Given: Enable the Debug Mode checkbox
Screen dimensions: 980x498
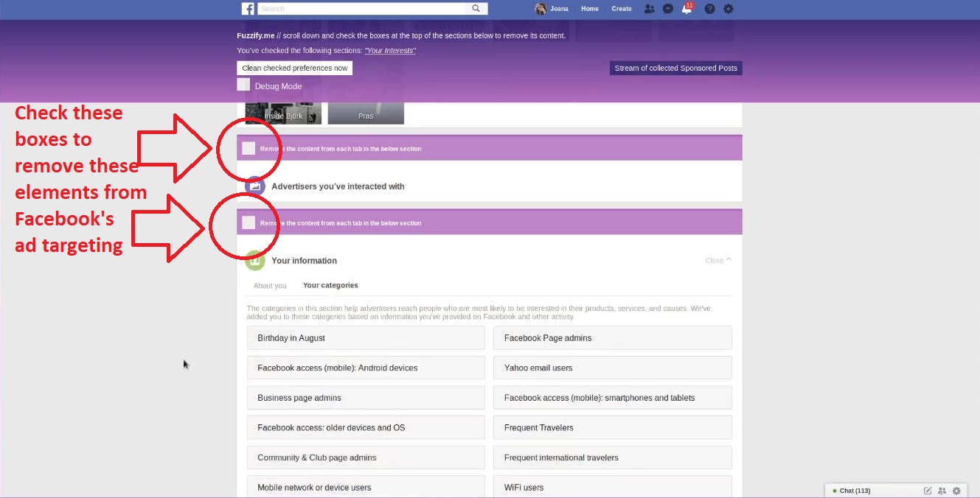Looking at the screenshot, I should 243,85.
